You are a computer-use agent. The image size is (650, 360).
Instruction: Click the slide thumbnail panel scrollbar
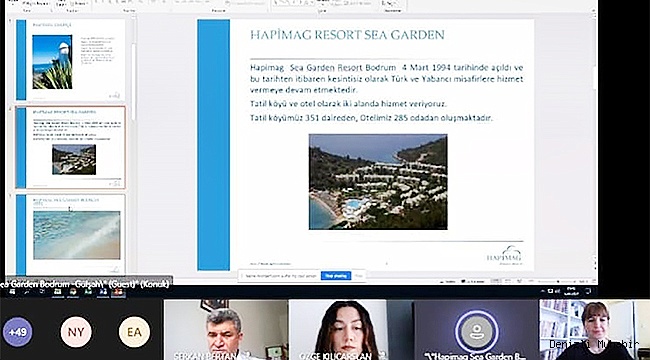click(133, 81)
